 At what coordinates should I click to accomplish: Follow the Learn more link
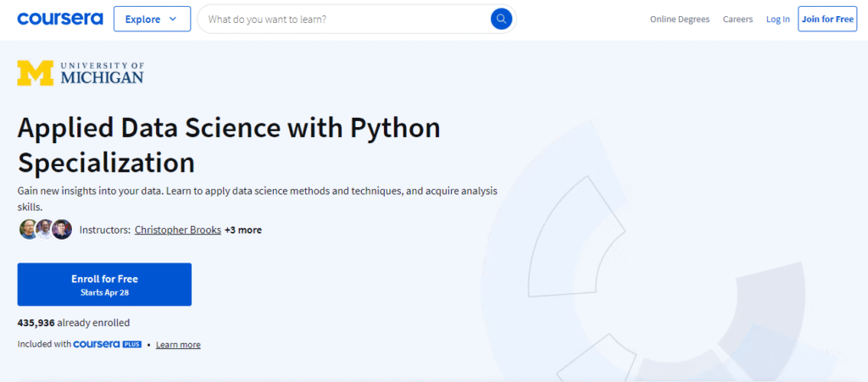pos(178,345)
